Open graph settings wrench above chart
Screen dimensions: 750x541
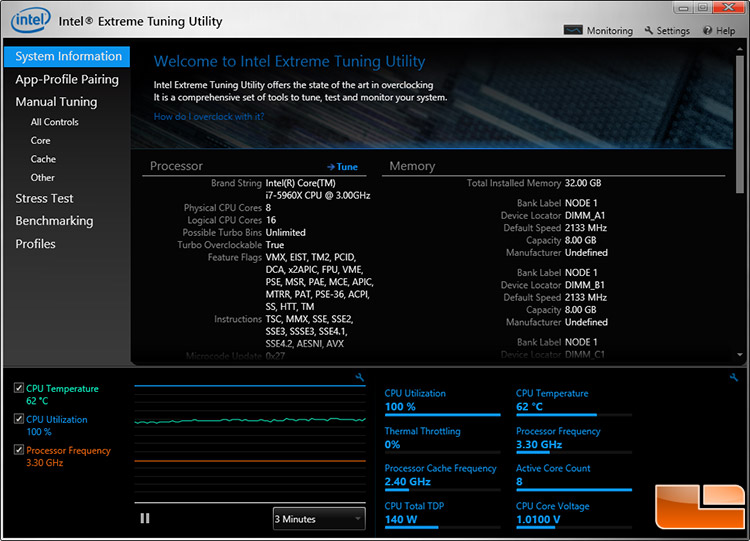360,377
